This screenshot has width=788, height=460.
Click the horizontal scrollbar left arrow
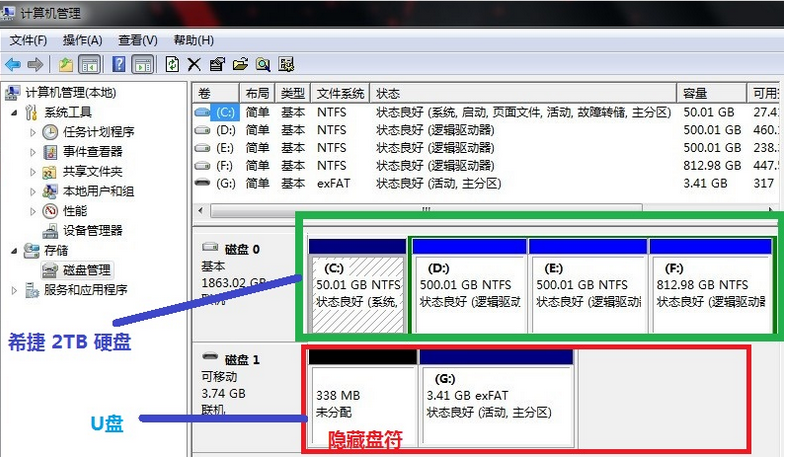[x=201, y=210]
